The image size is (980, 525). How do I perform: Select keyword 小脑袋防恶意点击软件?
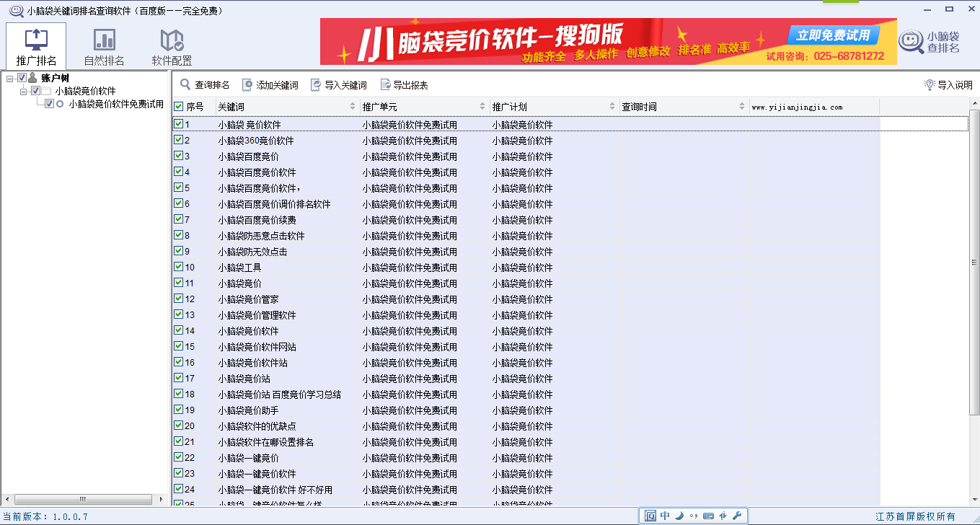[x=262, y=236]
